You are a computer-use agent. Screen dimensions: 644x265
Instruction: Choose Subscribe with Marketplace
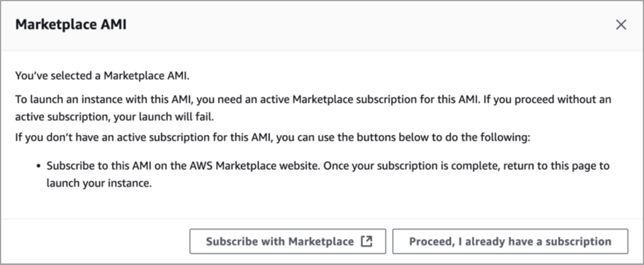tap(288, 241)
